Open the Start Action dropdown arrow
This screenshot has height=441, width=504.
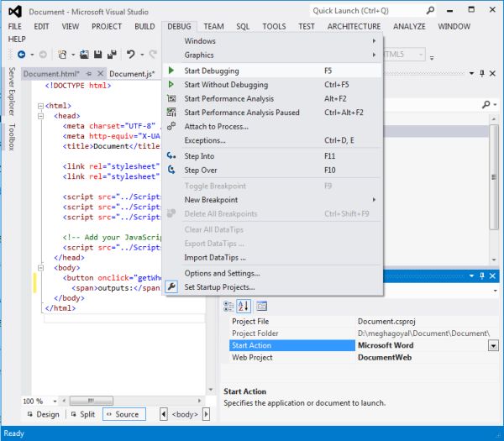493,345
